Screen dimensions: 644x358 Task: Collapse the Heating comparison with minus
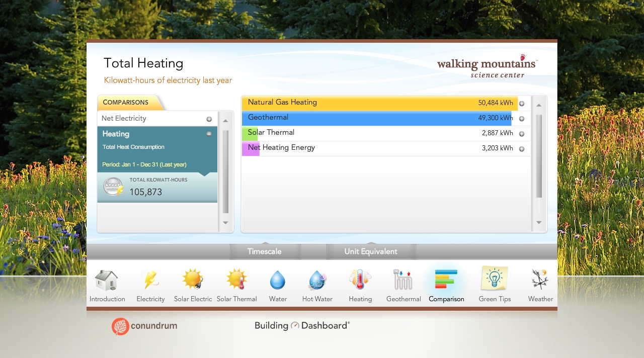pyautogui.click(x=209, y=134)
